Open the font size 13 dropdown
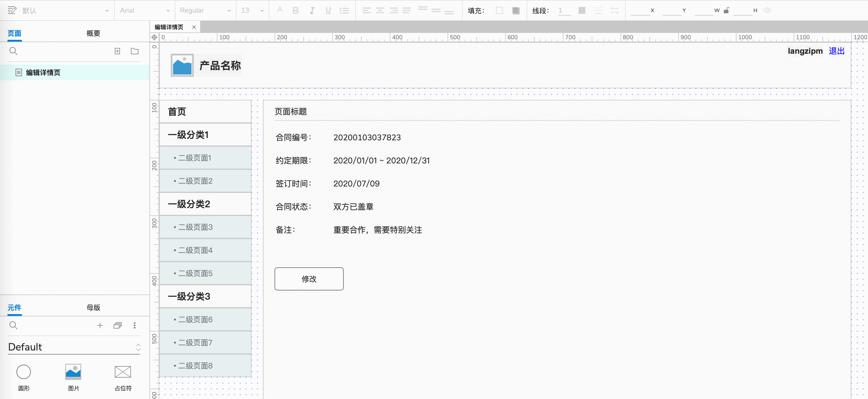The width and height of the screenshot is (868, 399). tap(252, 10)
